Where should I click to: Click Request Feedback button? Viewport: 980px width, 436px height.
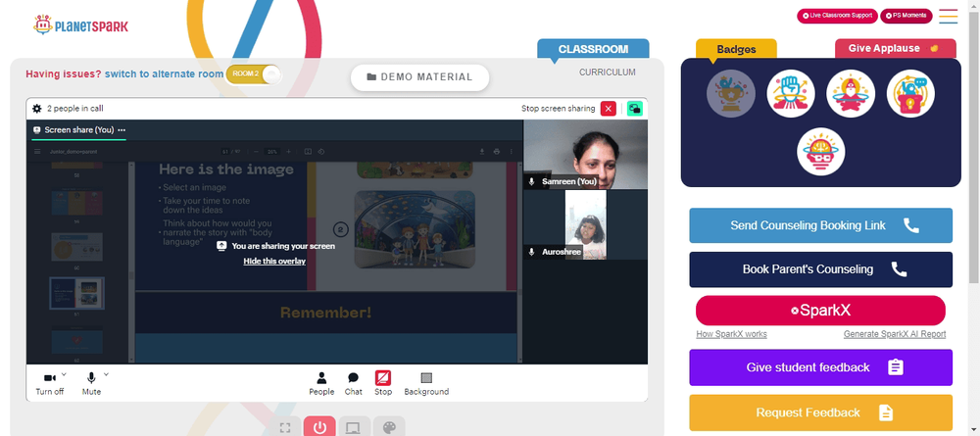click(820, 412)
